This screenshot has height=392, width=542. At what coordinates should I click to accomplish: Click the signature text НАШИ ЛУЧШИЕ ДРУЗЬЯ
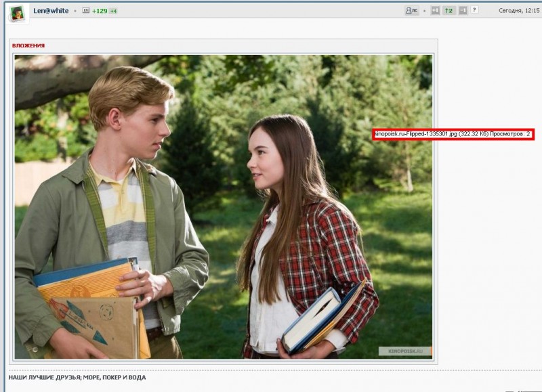(77, 377)
